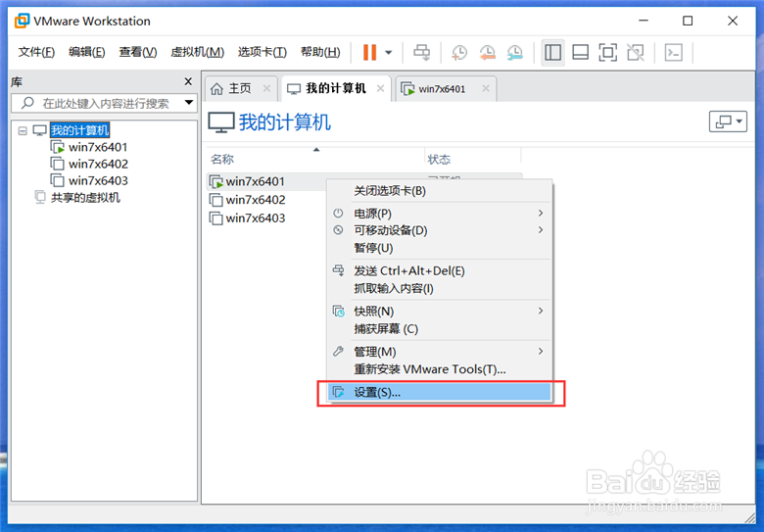Click the VMware Workstation logo in title bar
Viewport: 764px width, 532px height.
pos(22,21)
